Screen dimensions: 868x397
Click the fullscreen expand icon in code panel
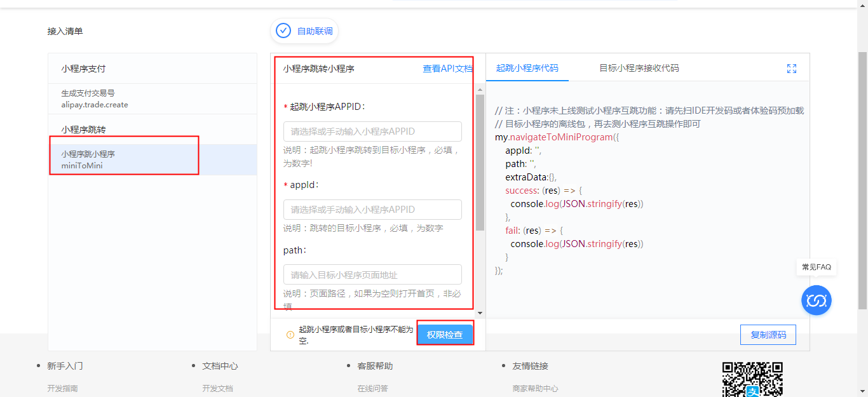coord(792,69)
